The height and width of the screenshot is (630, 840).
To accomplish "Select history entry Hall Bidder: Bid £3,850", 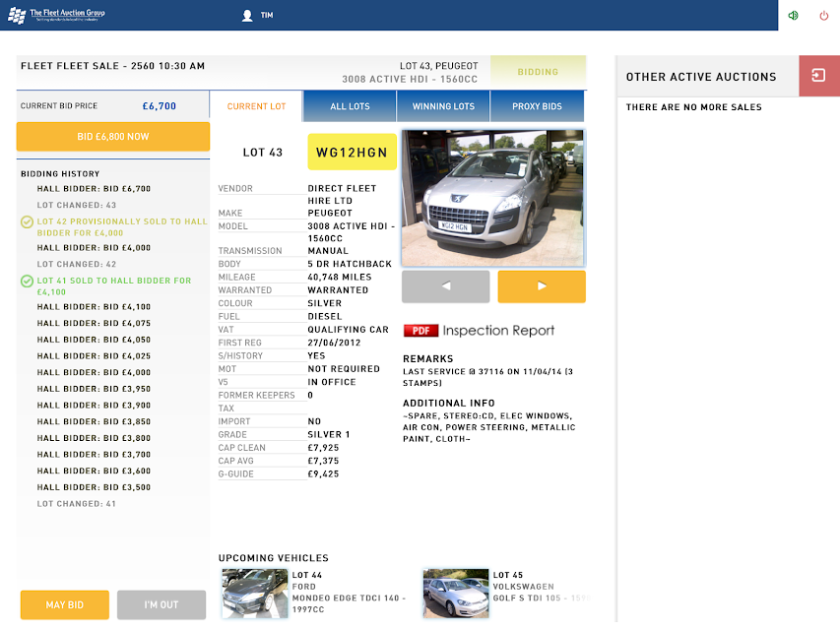I will (94, 421).
